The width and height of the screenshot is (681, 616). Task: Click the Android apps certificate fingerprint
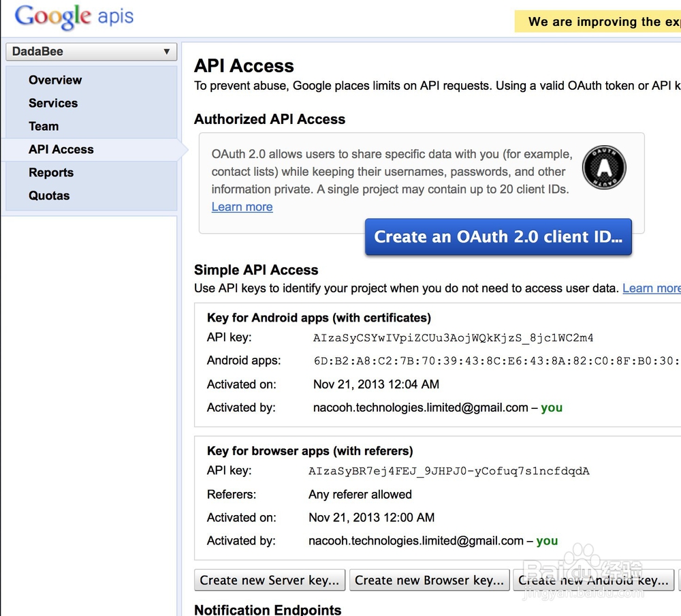[497, 361]
